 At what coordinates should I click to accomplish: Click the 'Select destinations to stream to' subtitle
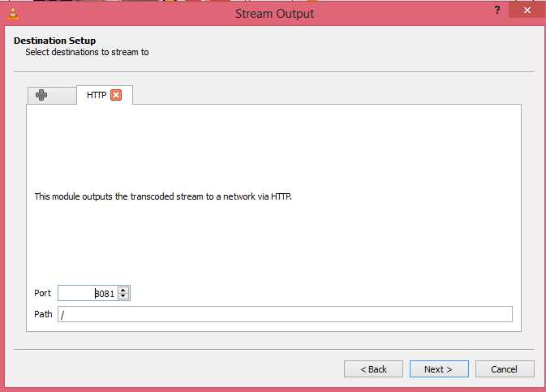87,52
